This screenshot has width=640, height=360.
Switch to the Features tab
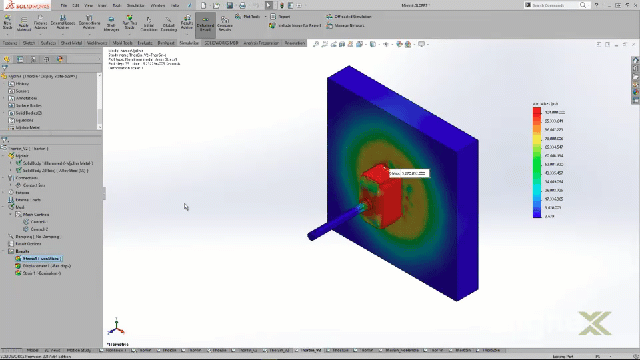click(x=10, y=43)
